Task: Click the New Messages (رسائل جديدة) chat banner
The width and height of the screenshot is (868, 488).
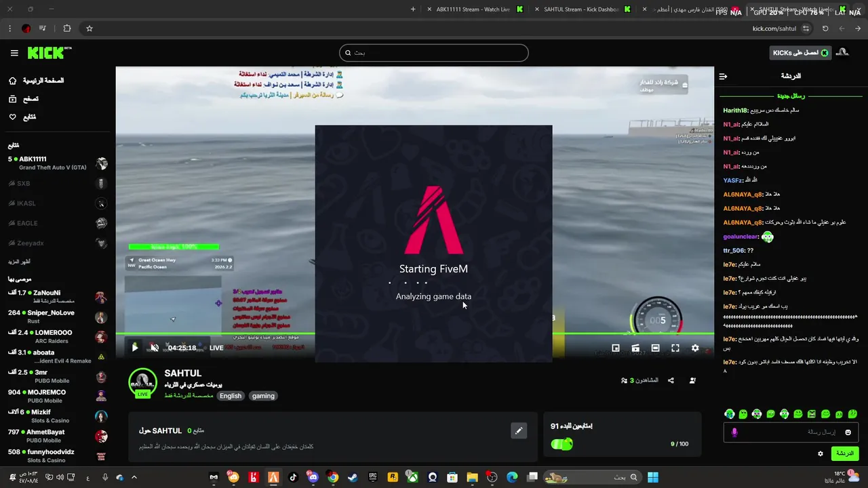Action: [791, 96]
